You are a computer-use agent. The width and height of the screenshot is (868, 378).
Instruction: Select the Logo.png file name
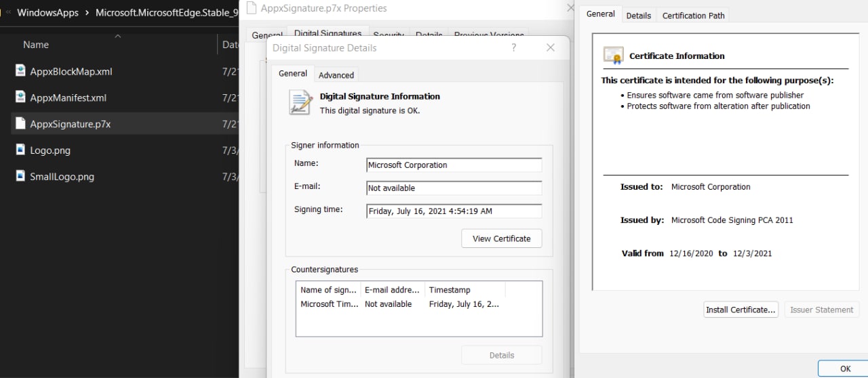50,150
